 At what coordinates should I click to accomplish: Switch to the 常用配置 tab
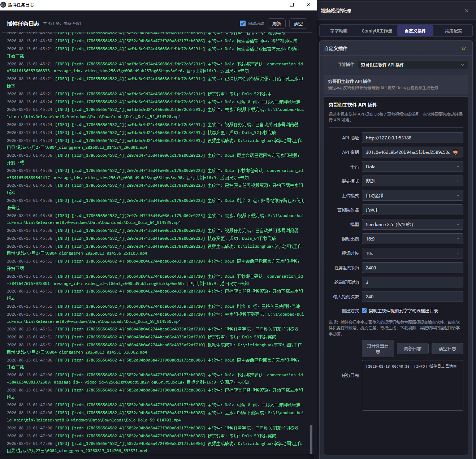(453, 31)
